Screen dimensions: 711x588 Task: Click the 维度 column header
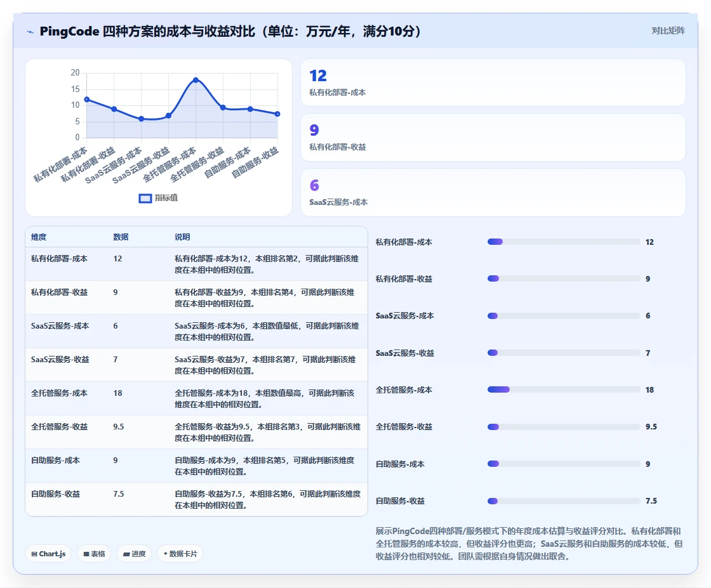click(x=39, y=237)
